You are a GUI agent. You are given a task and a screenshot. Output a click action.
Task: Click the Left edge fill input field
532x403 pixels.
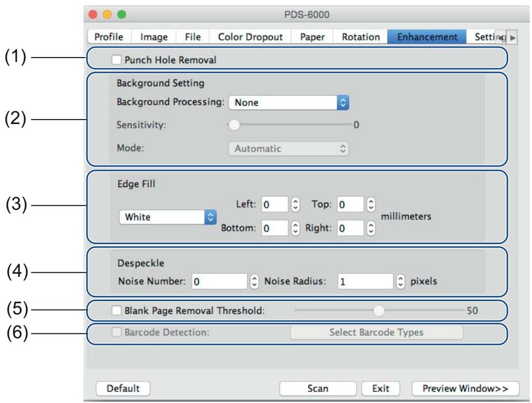[275, 204]
